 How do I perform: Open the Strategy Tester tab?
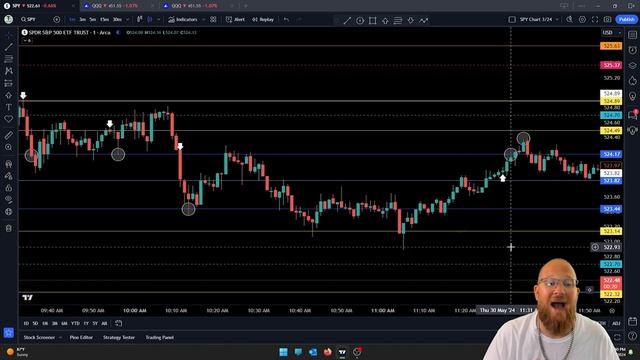[119, 337]
